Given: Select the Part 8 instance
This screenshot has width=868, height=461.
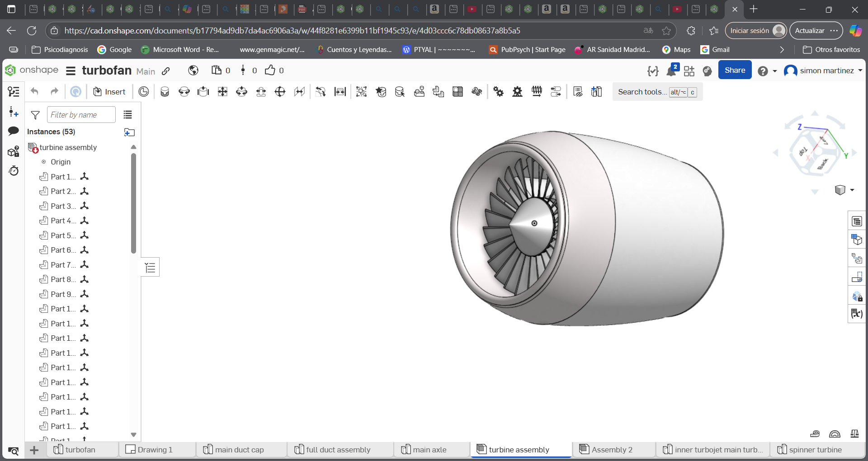Looking at the screenshot, I should pos(63,279).
